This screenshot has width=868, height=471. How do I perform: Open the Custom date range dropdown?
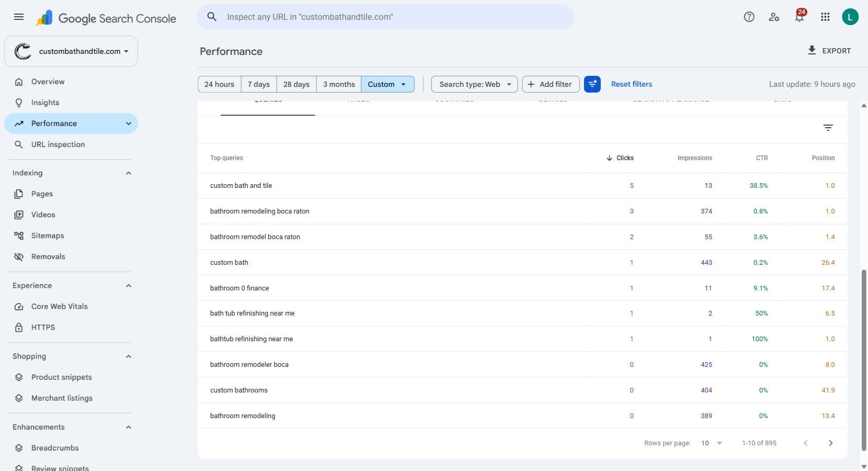[x=387, y=84]
